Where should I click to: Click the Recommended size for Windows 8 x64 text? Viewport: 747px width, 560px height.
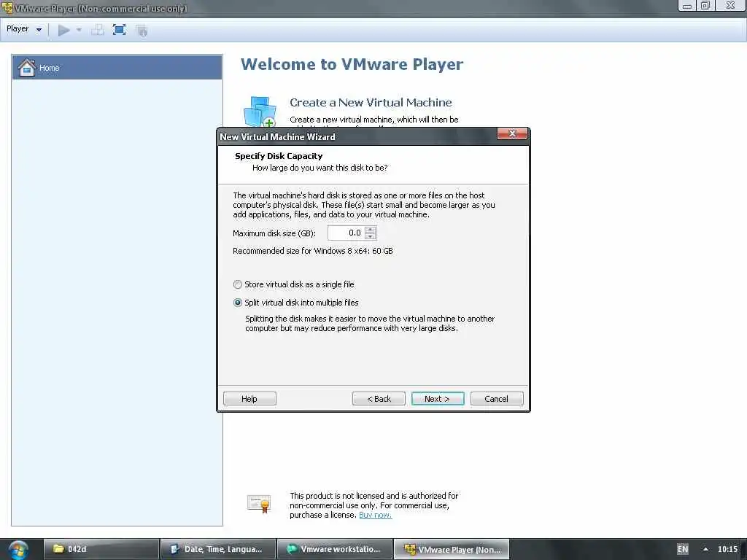(x=313, y=251)
